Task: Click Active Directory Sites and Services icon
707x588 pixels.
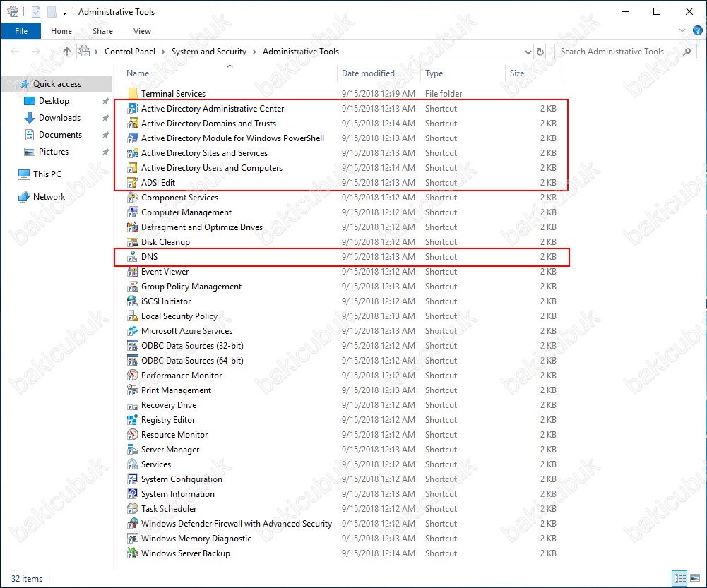Action: tap(132, 153)
